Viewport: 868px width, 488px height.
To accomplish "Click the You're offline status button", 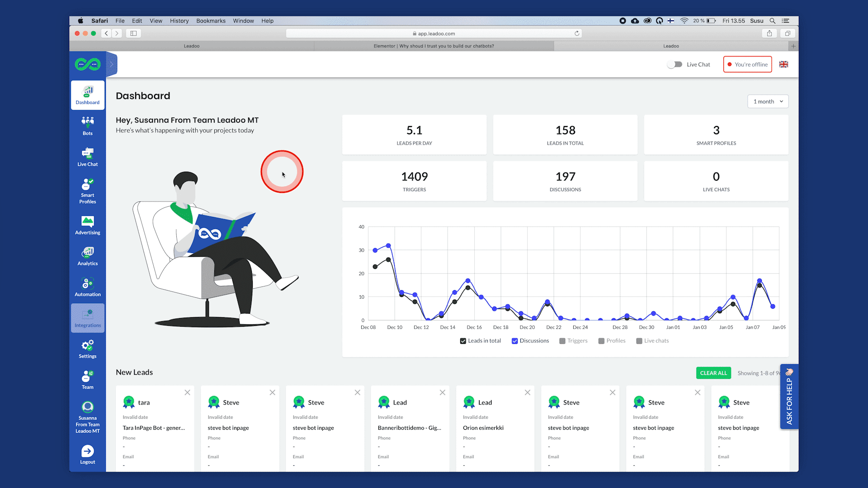I will (x=747, y=64).
